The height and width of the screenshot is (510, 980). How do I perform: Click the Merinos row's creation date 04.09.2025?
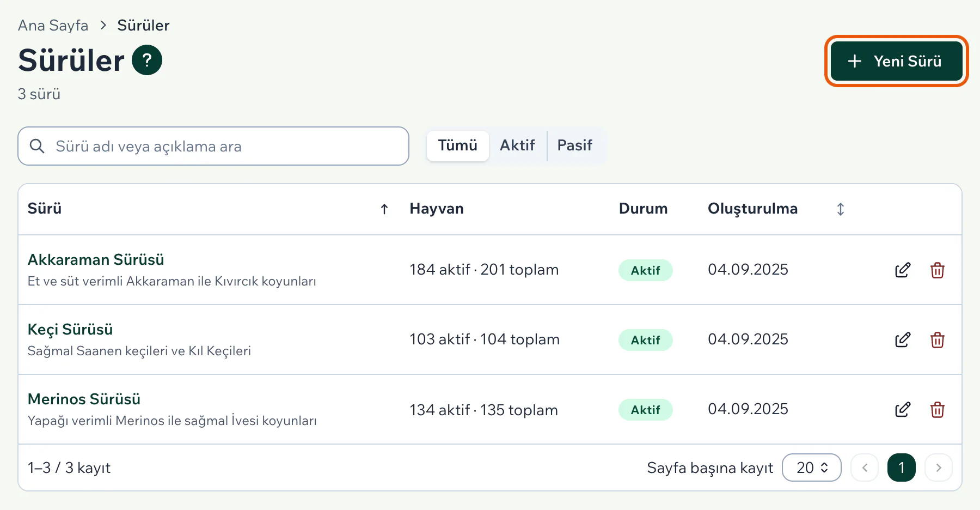pyautogui.click(x=748, y=409)
